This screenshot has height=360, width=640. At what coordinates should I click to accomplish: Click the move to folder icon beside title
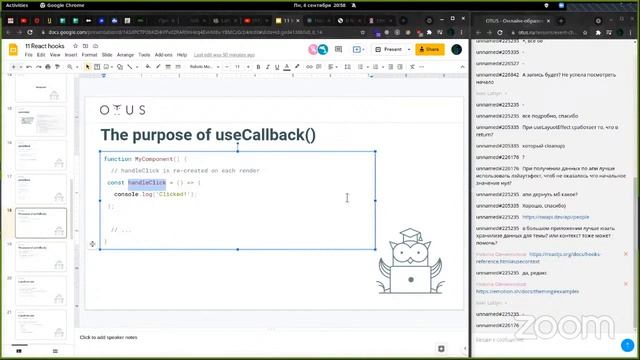(85, 46)
